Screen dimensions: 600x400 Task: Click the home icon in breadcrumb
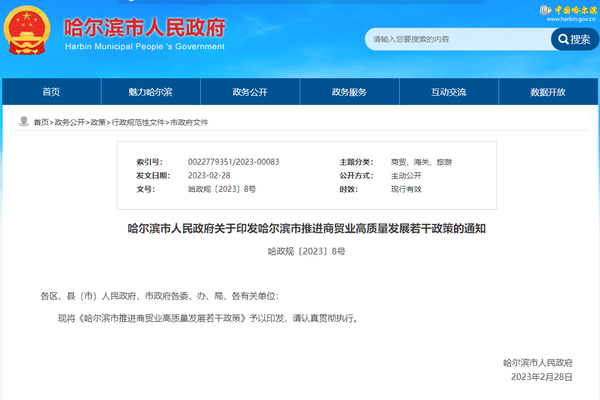coord(24,121)
